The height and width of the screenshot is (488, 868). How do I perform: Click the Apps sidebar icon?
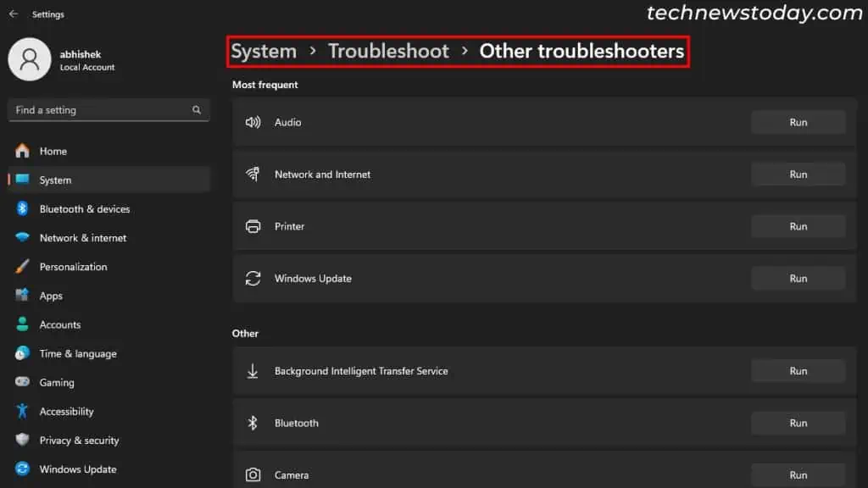click(x=22, y=295)
